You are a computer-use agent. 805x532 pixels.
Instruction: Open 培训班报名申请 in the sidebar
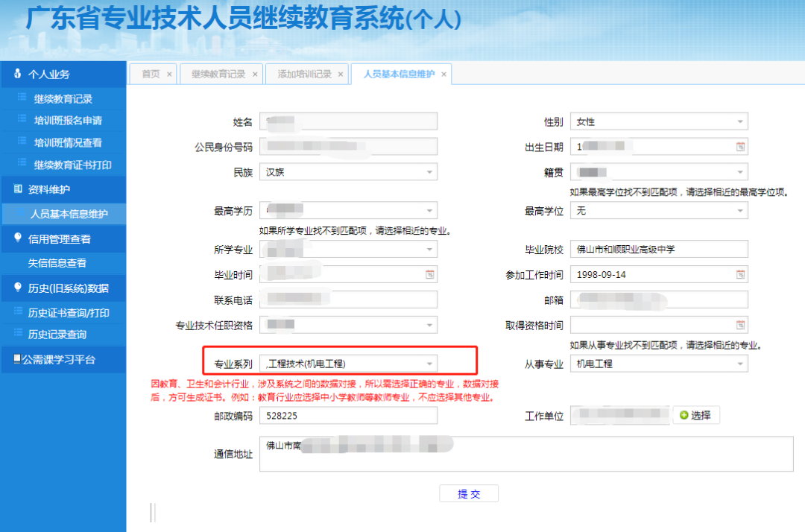[x=63, y=121]
